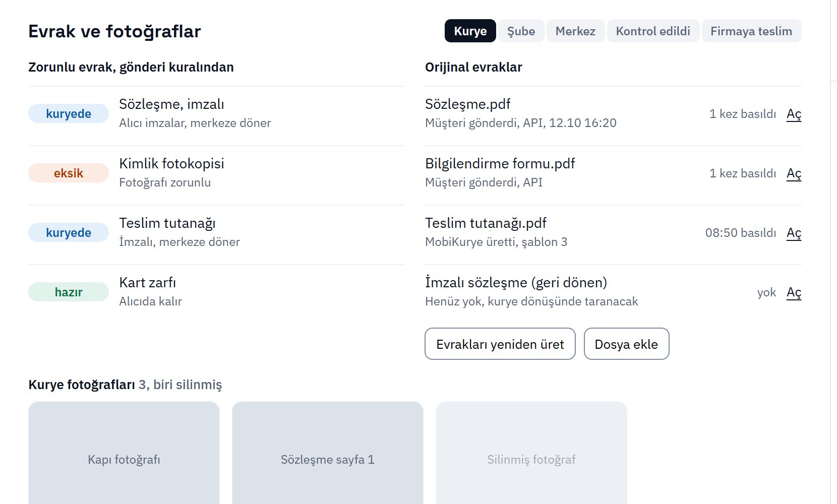The image size is (837, 504).
Task: Click the 'Fotoğrafı zorunlu' note
Action: pos(165,182)
